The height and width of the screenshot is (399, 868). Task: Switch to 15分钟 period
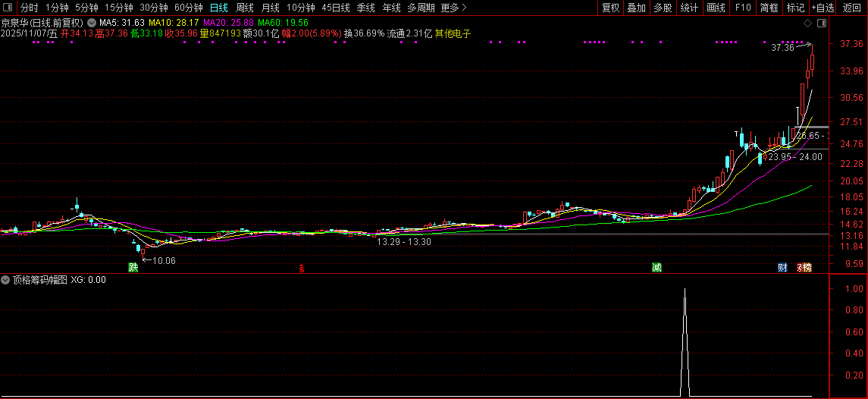tap(119, 8)
